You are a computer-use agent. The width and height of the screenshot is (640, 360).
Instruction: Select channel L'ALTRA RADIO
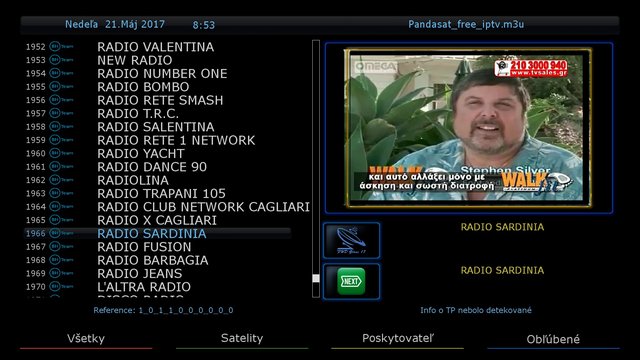click(144, 287)
